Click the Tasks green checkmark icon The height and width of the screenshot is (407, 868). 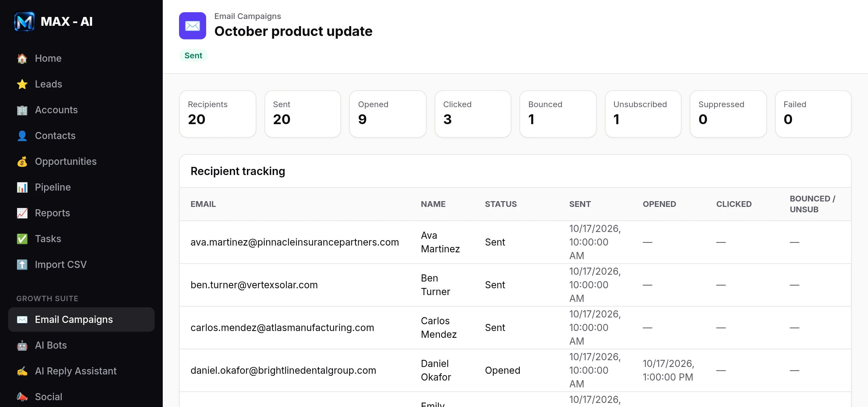22,239
